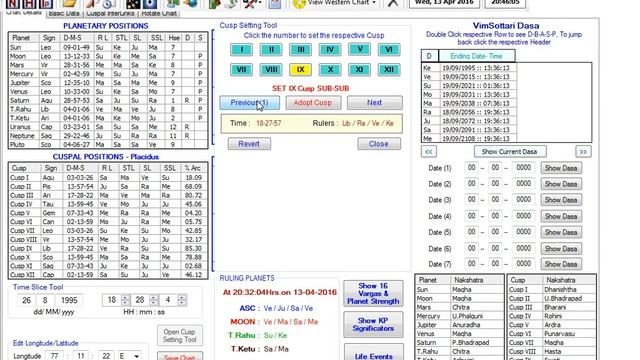Click the Ending Date-Time column header
The image size is (640, 360).
476,56
